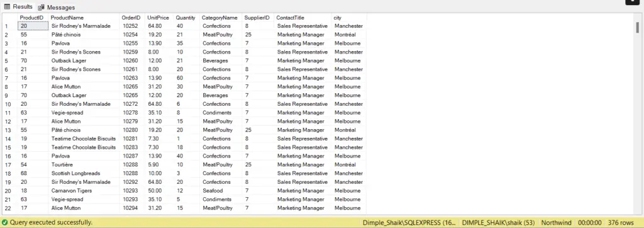
Task: Select Teatime Chocolate Biscuits in order 10283 row
Action: 84,147
